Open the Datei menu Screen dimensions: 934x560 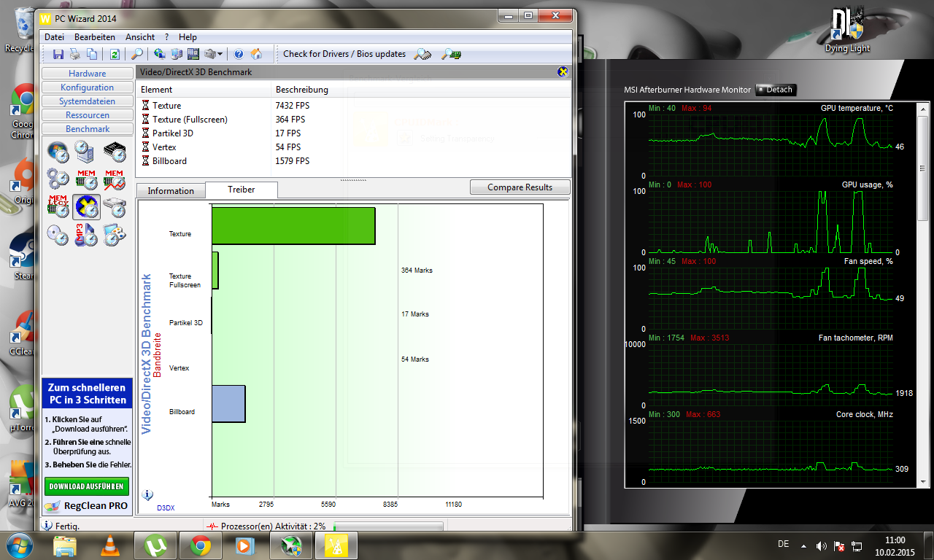[x=54, y=36]
